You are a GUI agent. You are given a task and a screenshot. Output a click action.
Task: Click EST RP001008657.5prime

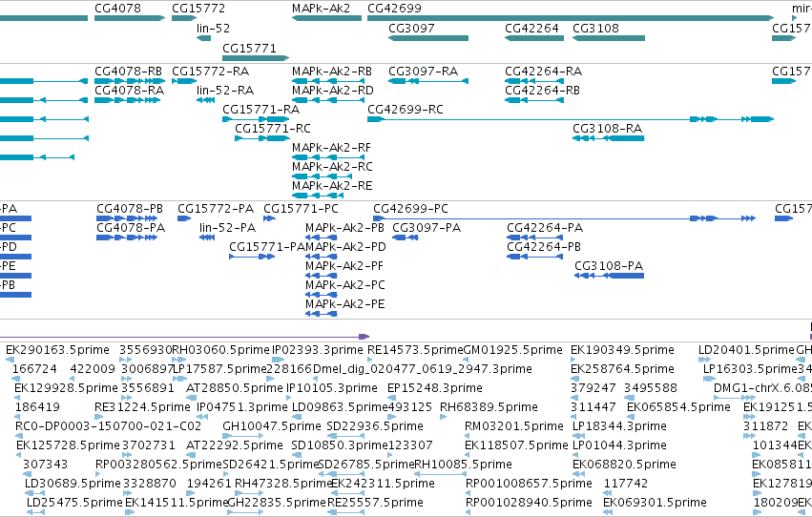tap(529, 484)
